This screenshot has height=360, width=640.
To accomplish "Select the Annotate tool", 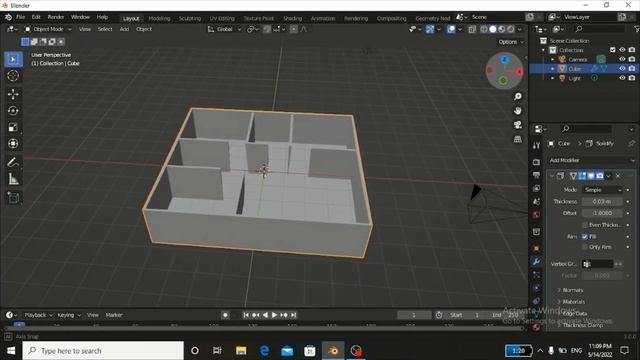I will [x=13, y=162].
